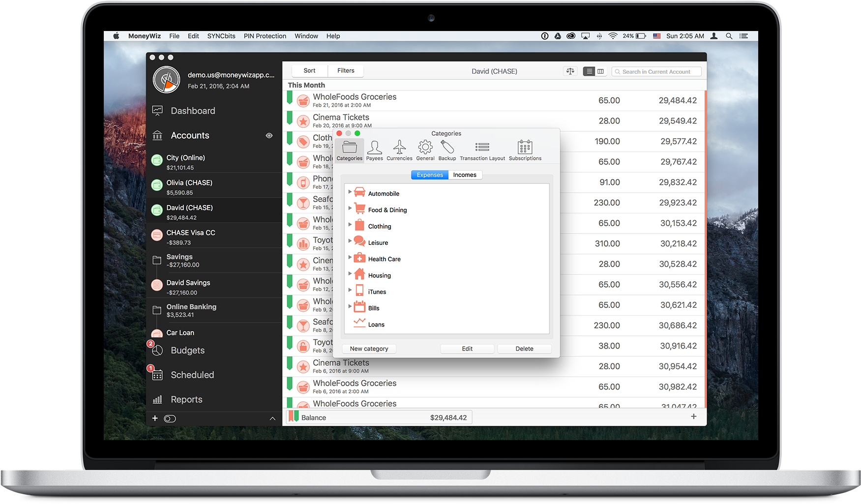The image size is (861, 504).
Task: Open the Categories preferences pane icon
Action: tap(350, 150)
